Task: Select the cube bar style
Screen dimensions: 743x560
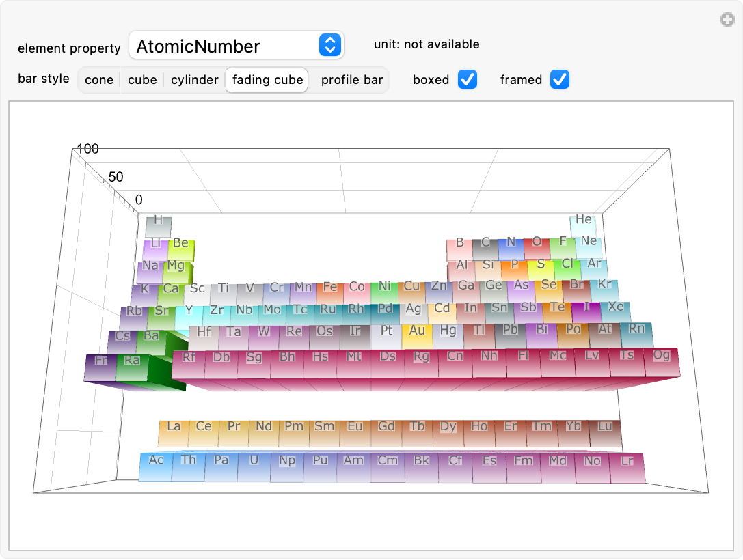Action: pyautogui.click(x=142, y=80)
